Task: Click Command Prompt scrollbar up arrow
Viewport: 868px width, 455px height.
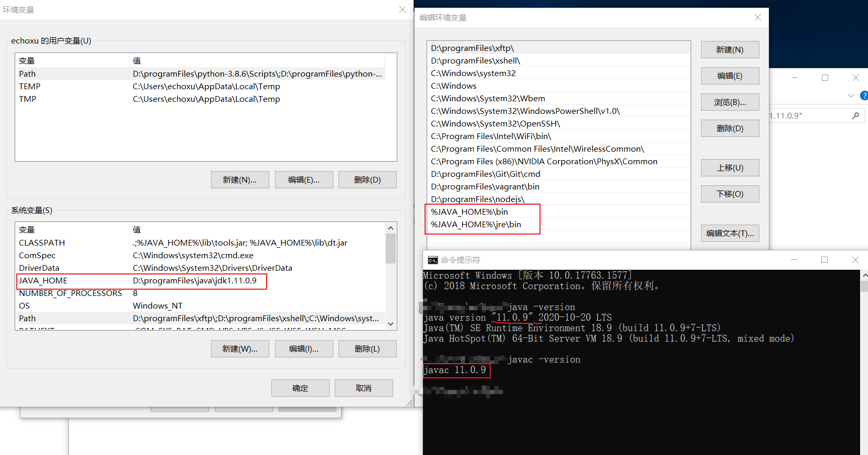Action: tap(864, 276)
